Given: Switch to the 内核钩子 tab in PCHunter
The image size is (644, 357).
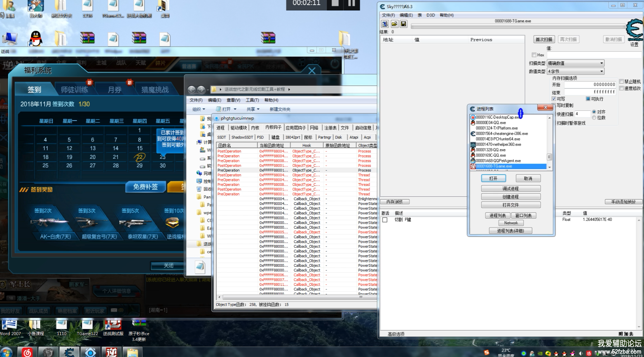Looking at the screenshot, I should 273,128.
